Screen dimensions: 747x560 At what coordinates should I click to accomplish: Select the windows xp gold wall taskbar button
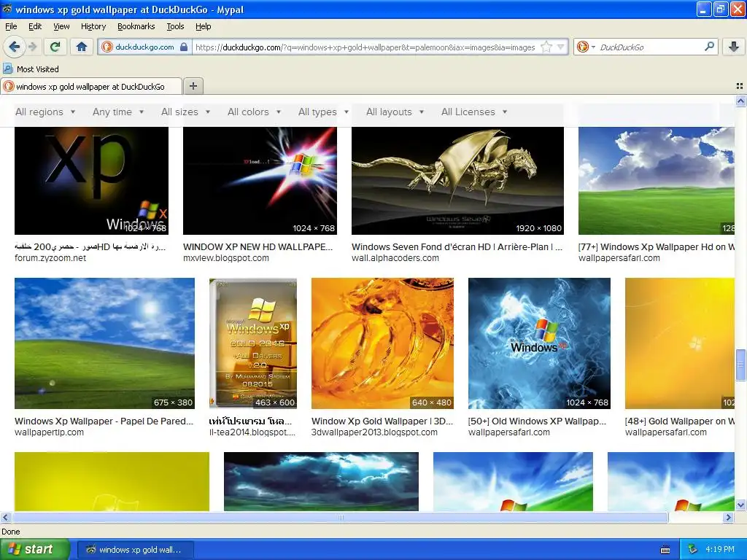tap(135, 550)
